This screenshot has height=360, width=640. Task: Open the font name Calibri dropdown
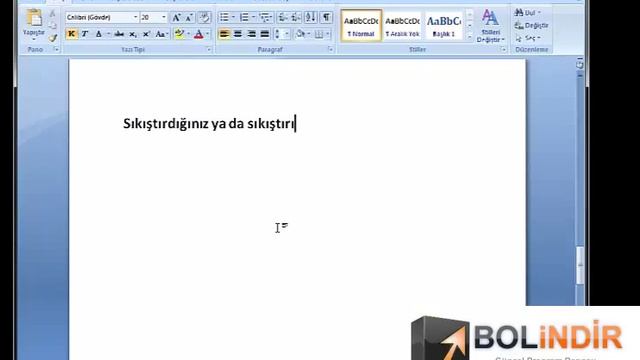pos(136,18)
